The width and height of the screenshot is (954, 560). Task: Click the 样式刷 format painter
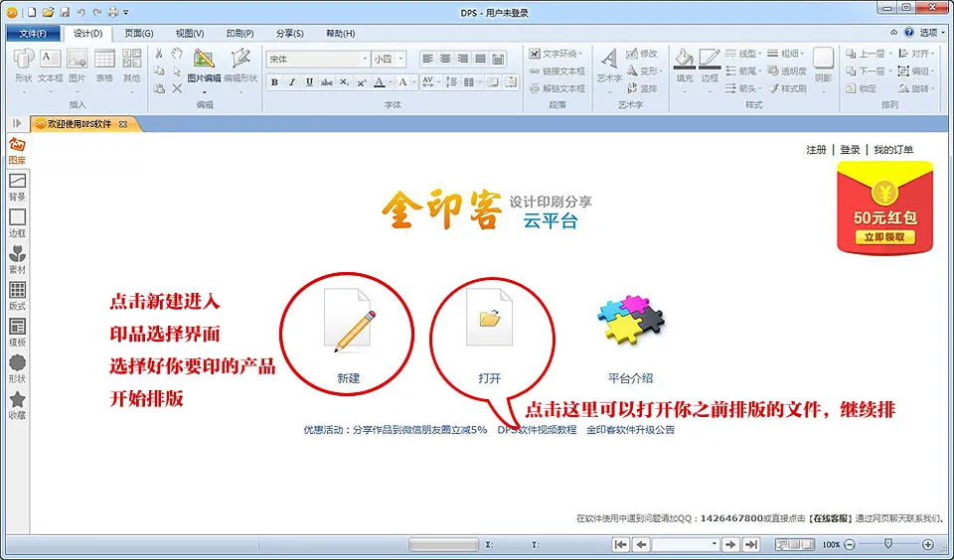click(787, 88)
